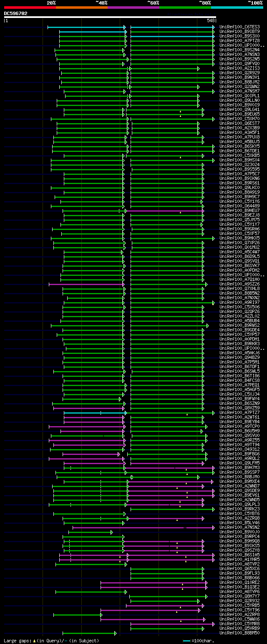This screenshot has width=267, height=644.
Task: Select the UniRef100_A5BUJ5 label
Action: point(239,142)
